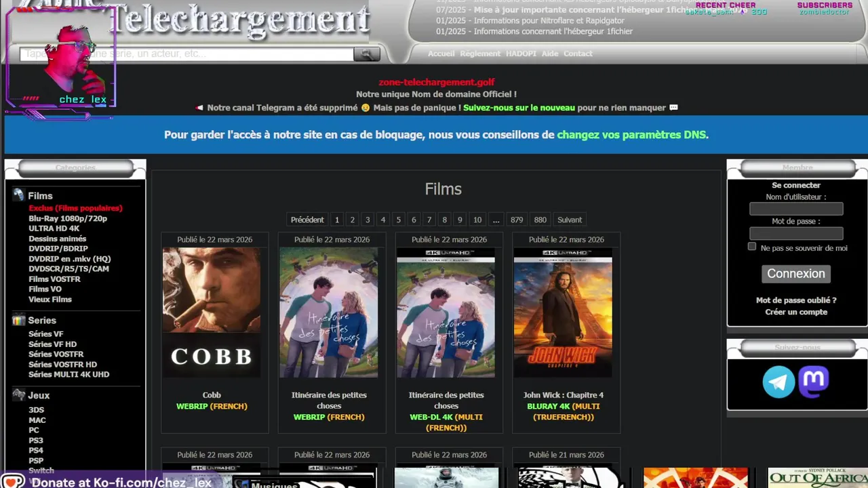The width and height of the screenshot is (868, 488).
Task: Select 'PC' games category
Action: (34, 430)
